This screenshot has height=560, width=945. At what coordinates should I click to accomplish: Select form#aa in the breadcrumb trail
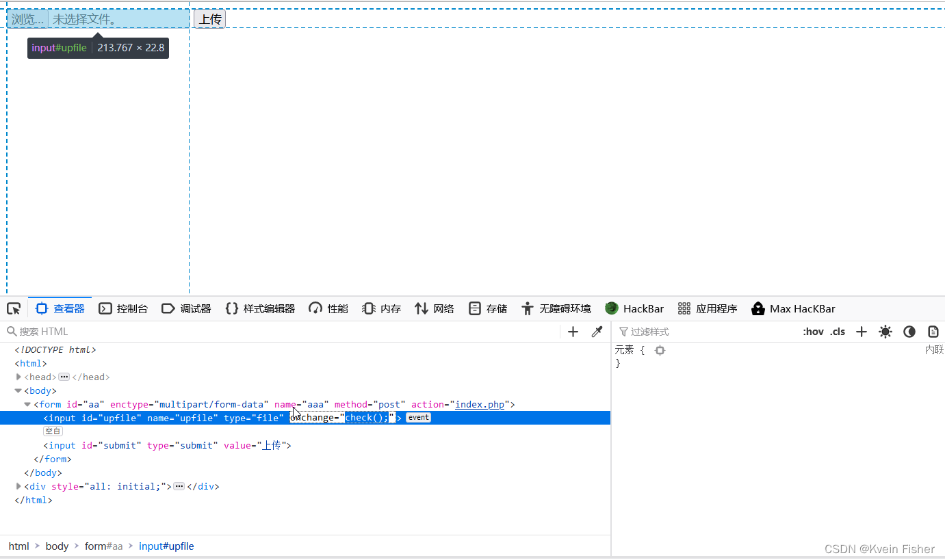(x=104, y=546)
